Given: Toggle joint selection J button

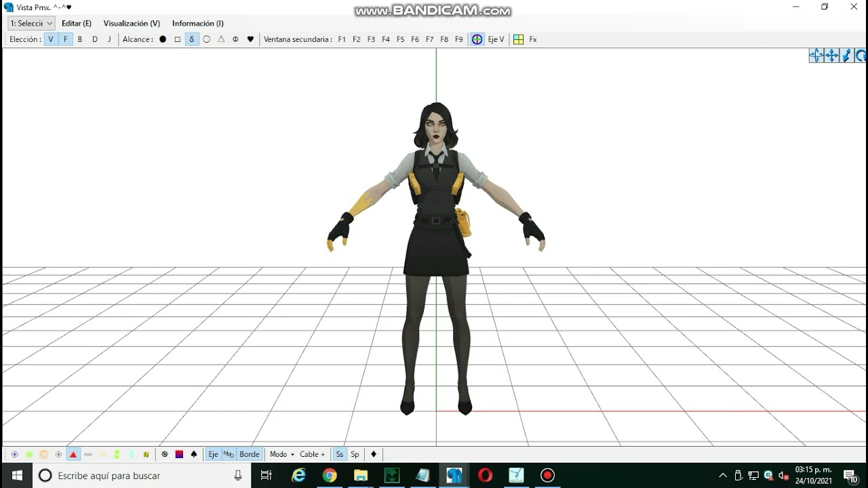Looking at the screenshot, I should [x=109, y=39].
